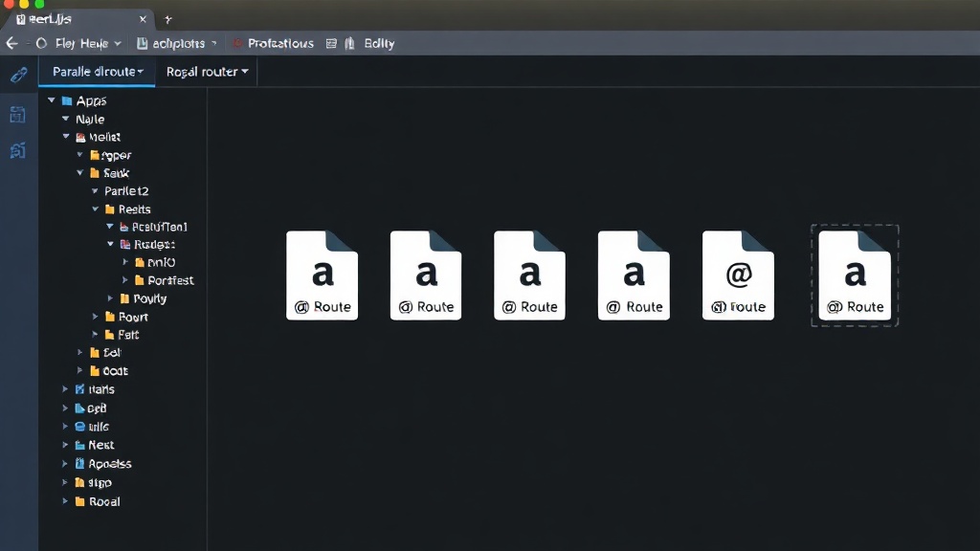Screen dimensions: 980x551
Task: Select the Meliet tree item
Action: click(x=99, y=137)
